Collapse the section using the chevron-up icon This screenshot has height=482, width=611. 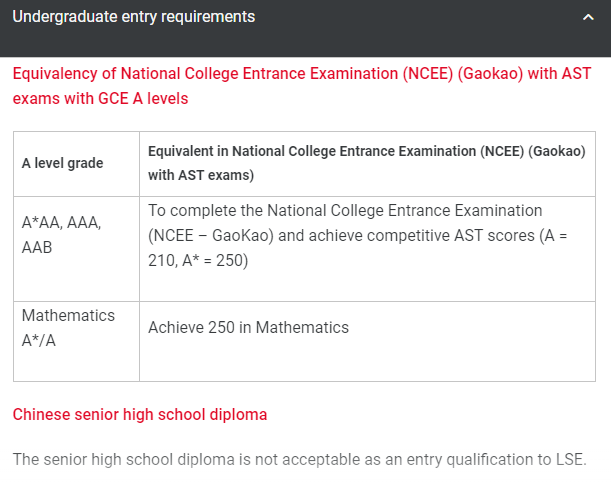[587, 17]
